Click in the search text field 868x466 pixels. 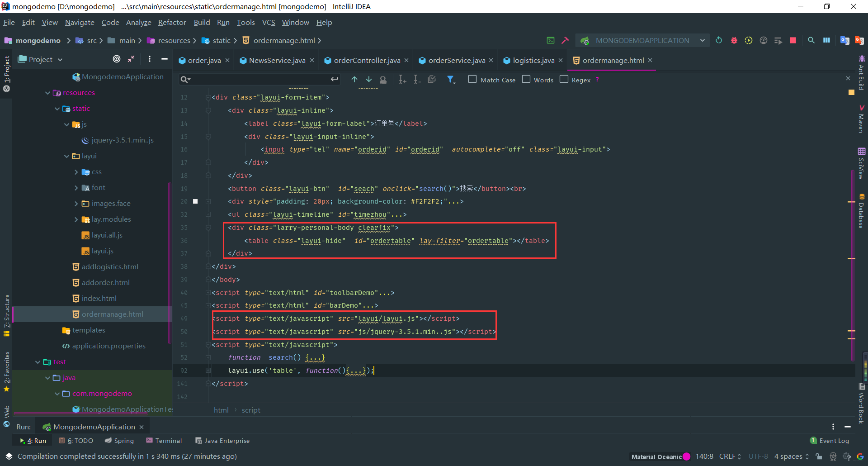[x=260, y=79]
